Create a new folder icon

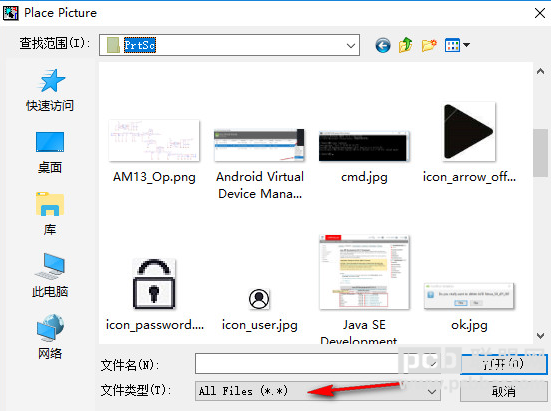[429, 45]
